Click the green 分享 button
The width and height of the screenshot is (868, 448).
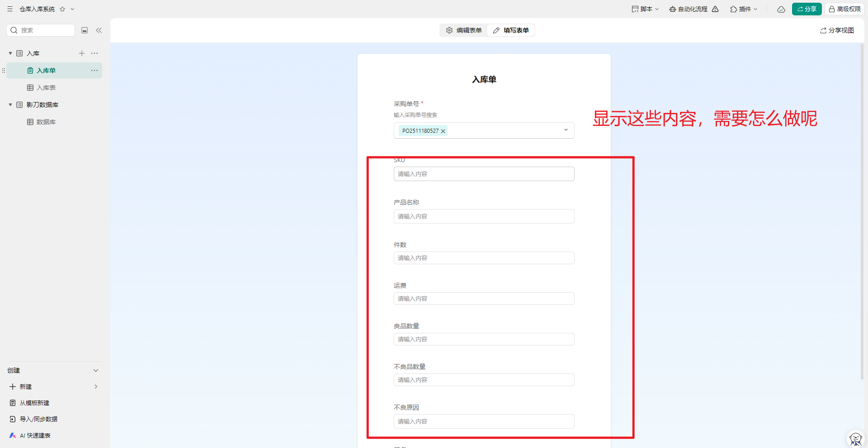[807, 9]
